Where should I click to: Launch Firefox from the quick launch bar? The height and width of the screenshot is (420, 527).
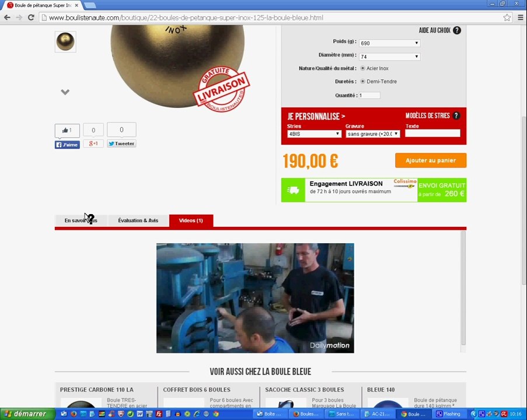point(74,414)
